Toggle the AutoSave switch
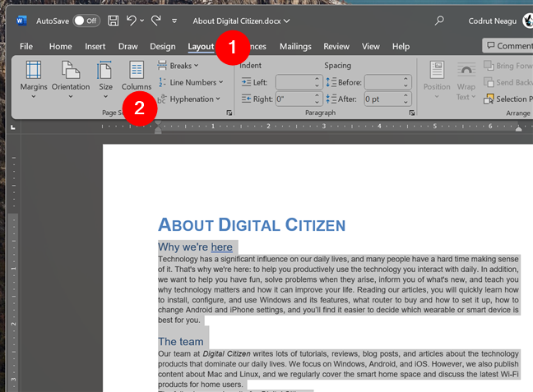This screenshot has height=392, width=533. point(86,21)
